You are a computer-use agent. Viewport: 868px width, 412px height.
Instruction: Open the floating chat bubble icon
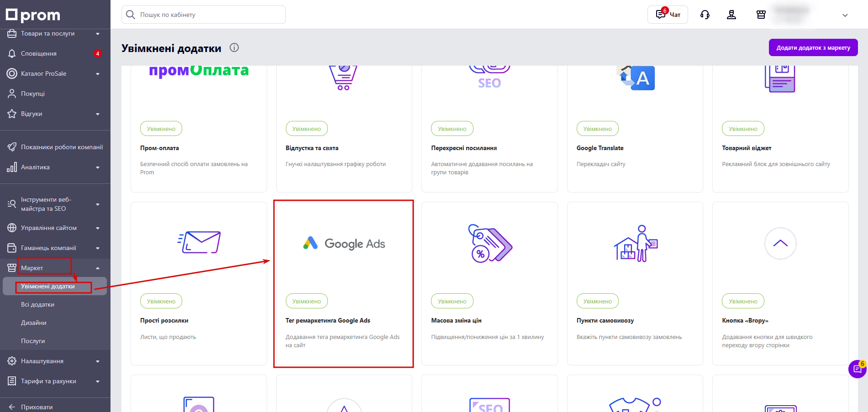(857, 369)
